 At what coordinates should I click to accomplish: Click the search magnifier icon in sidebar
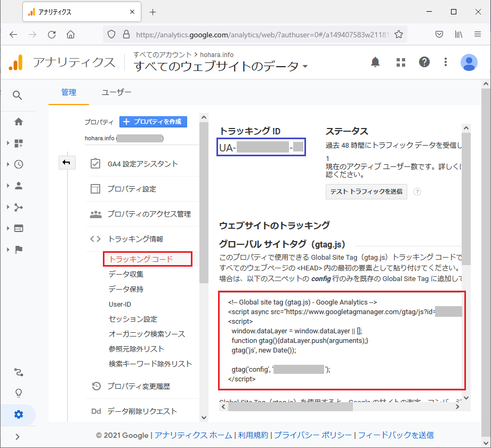pos(18,95)
